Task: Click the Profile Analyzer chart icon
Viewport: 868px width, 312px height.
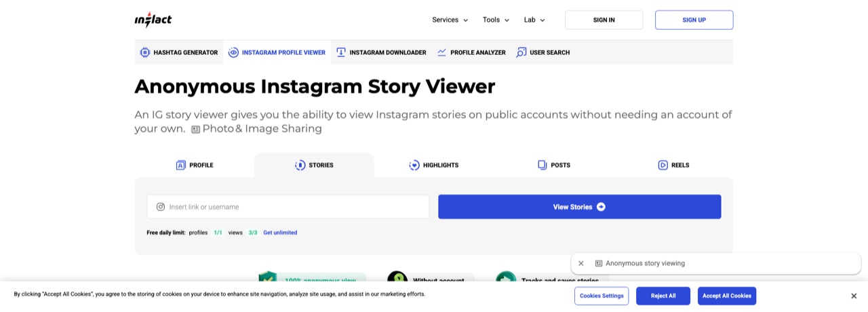Action: click(442, 52)
